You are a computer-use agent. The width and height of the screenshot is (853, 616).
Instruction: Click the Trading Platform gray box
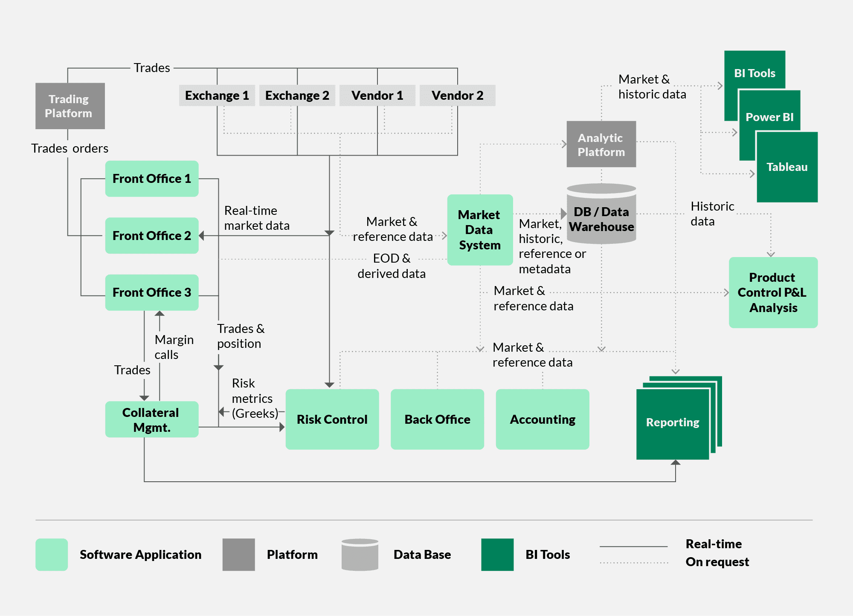pos(70,106)
